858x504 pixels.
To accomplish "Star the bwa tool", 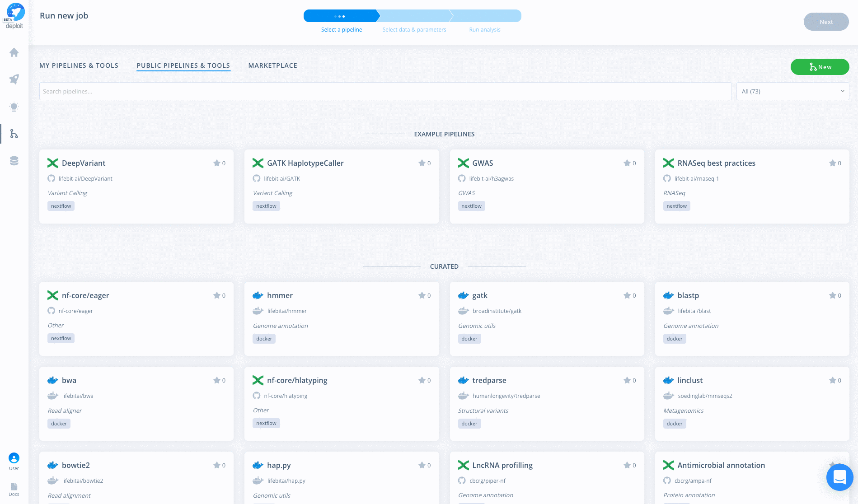I will (216, 380).
